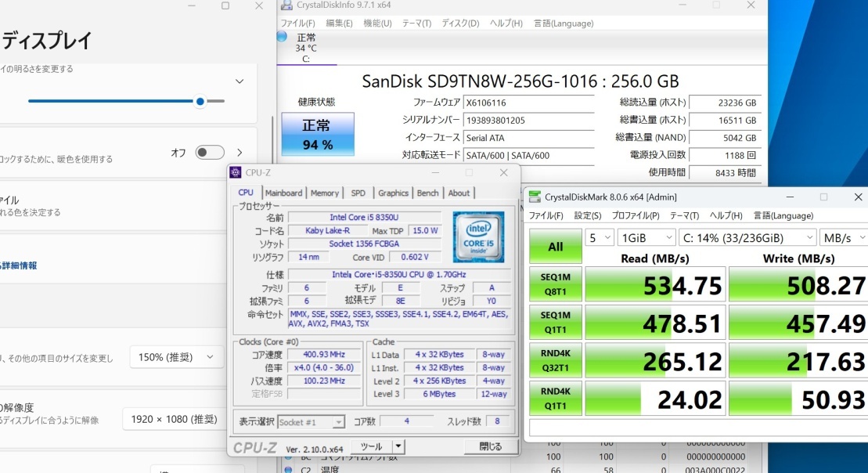Switch to the Mainboard tab in CPU-Z
Viewport: 868px width, 473px height.
283,193
